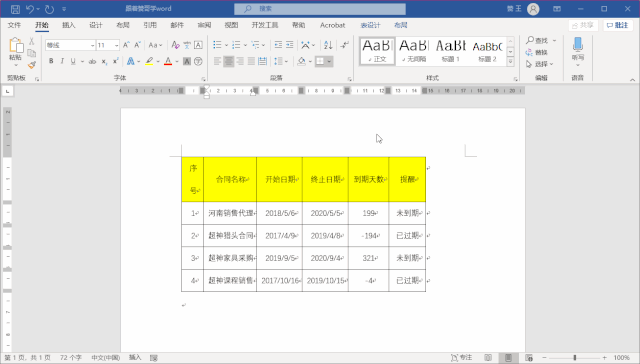Expand the Change Case dropdown
The image size is (640, 364).
pos(161,45)
